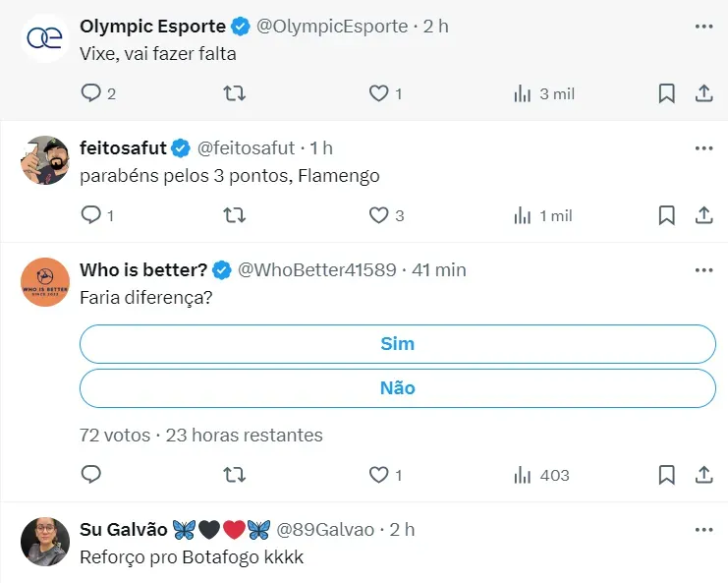Open more options for Olympic Esporte tweet
The height and width of the screenshot is (583, 728).
coord(703,27)
